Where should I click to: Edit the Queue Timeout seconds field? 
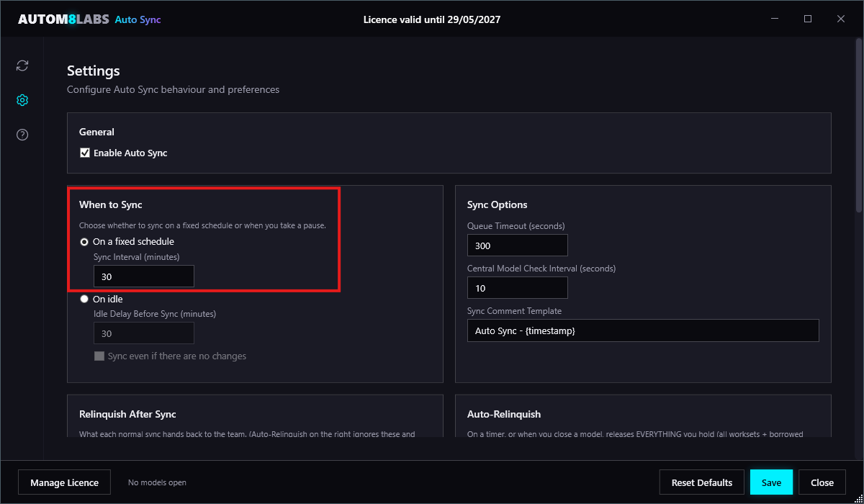[518, 246]
